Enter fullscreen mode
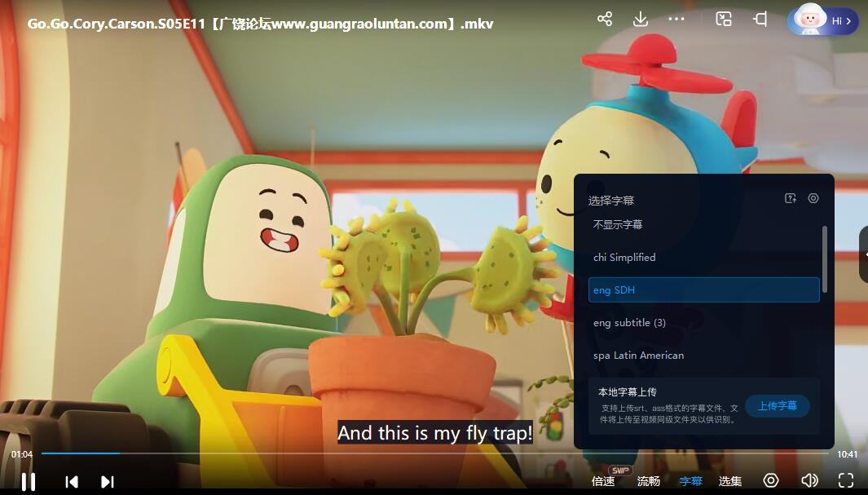The height and width of the screenshot is (495, 868). pyautogui.click(x=846, y=480)
